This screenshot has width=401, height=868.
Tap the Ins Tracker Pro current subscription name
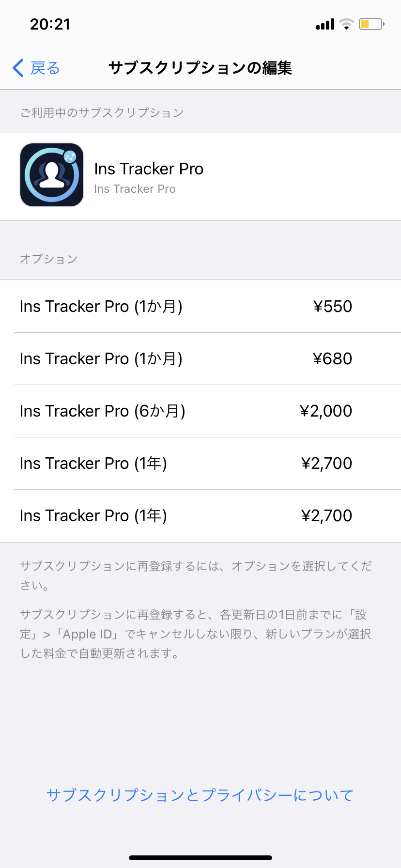point(149,169)
